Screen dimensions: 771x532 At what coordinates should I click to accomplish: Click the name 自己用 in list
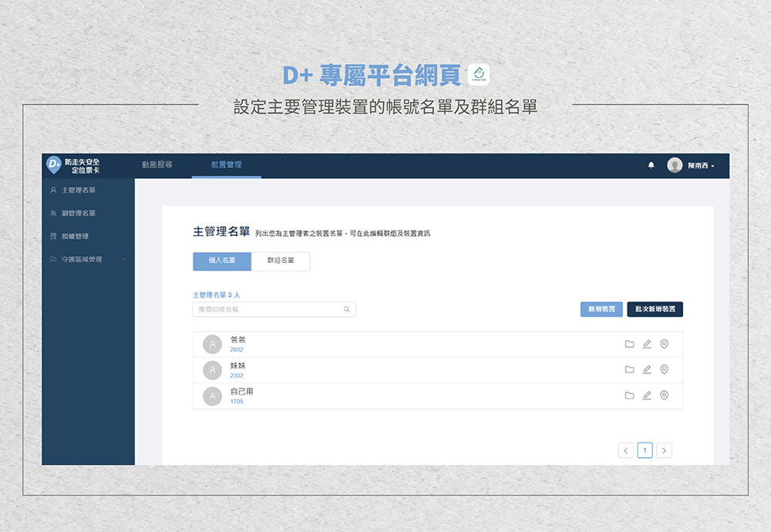(242, 392)
